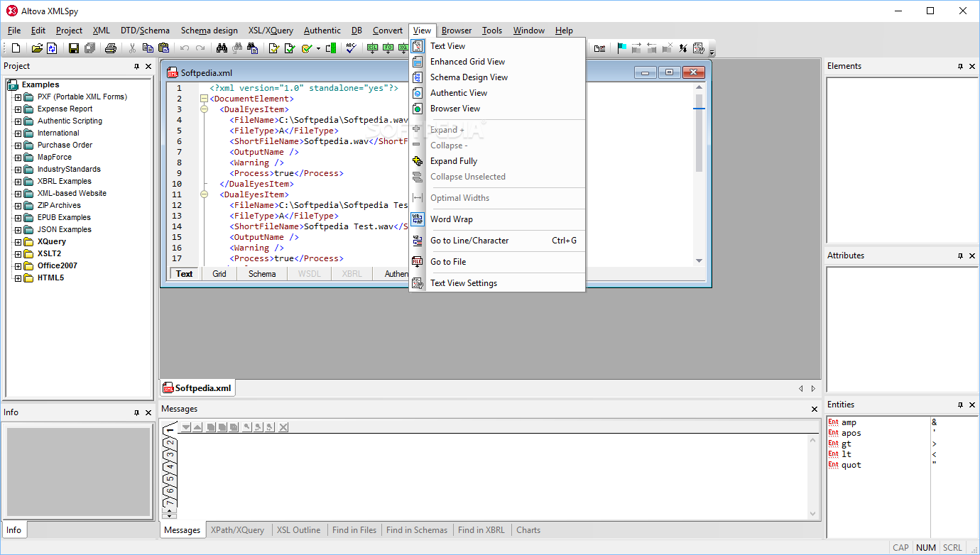This screenshot has height=555, width=980.
Task: Click the Spelling ABC check icon
Action: [x=351, y=48]
